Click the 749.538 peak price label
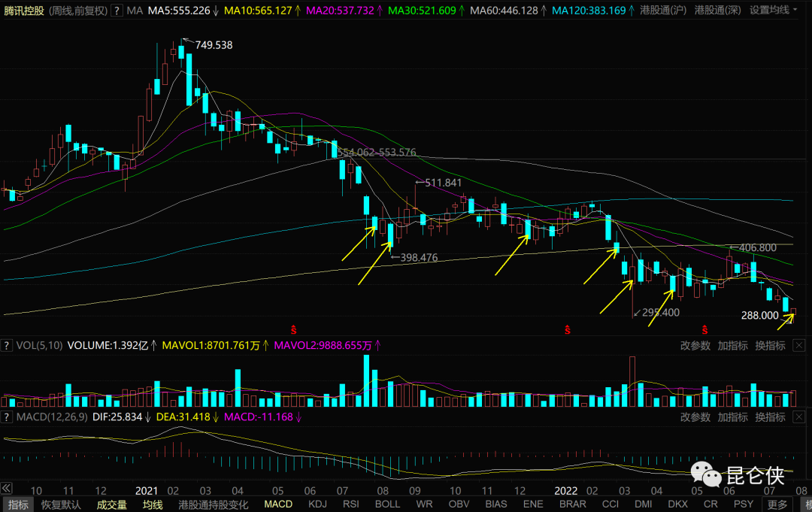The image size is (812, 512). tap(214, 45)
